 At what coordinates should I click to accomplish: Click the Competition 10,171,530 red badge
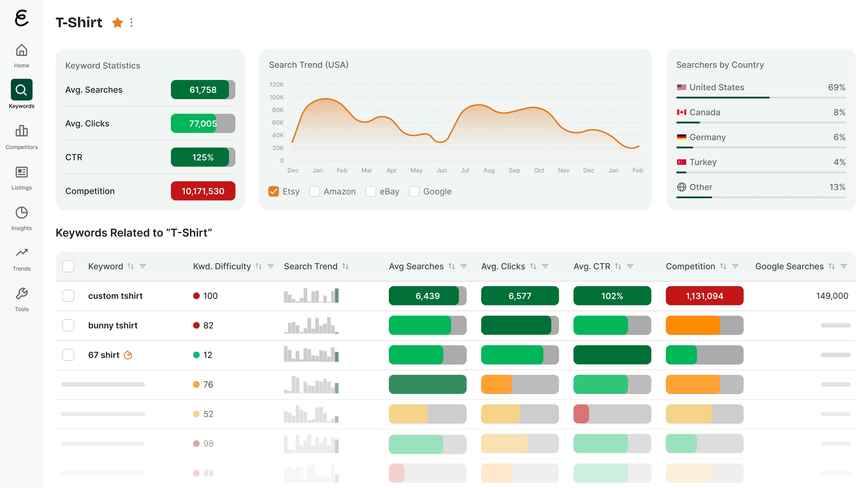click(203, 191)
